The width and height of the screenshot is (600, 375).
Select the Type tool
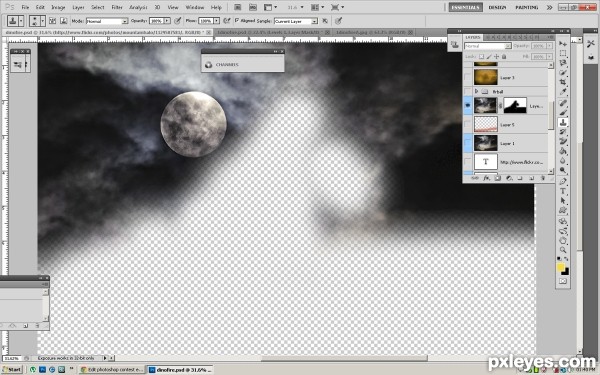[x=562, y=191]
